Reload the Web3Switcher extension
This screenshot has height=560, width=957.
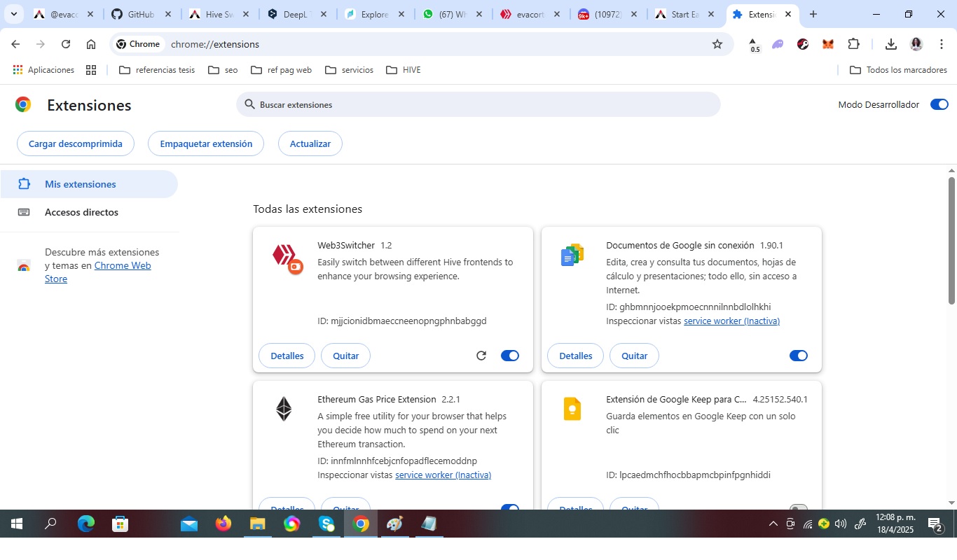(x=481, y=356)
